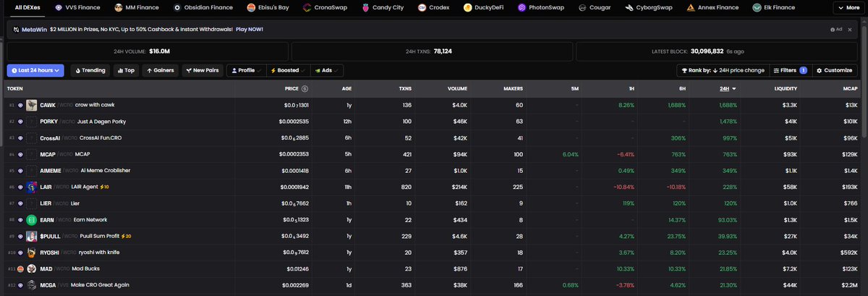The height and width of the screenshot is (296, 868).
Task: Click the CAWK token crow image
Action: point(32,105)
